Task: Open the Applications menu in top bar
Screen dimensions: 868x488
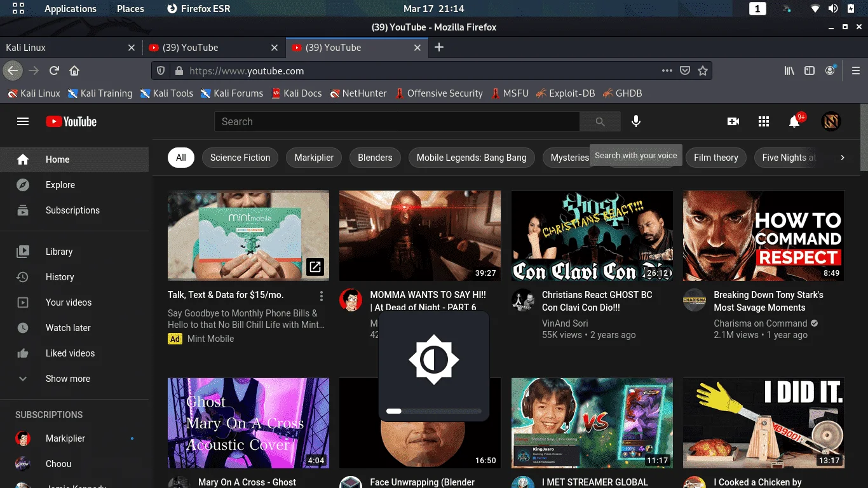Action: (70, 8)
